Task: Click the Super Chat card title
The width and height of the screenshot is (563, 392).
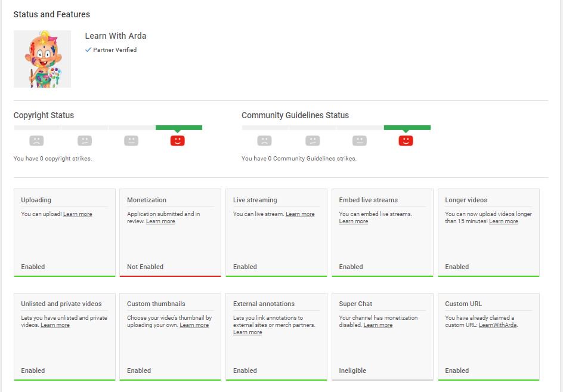Action: [x=355, y=304]
